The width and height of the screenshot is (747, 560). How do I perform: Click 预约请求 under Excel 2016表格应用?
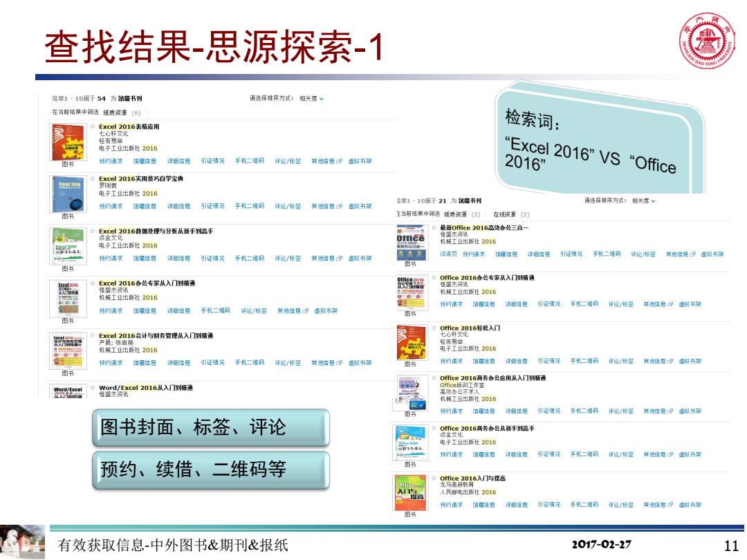(111, 161)
